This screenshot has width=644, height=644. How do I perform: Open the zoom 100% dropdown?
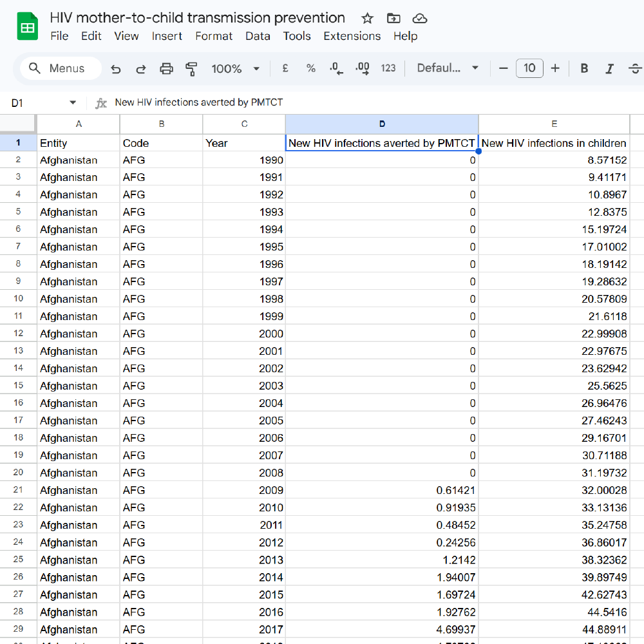(235, 69)
